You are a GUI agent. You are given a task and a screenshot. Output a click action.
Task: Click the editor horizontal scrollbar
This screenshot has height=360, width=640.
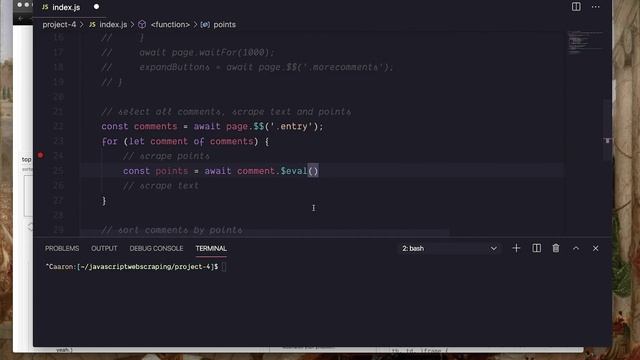pyautogui.click(x=264, y=233)
